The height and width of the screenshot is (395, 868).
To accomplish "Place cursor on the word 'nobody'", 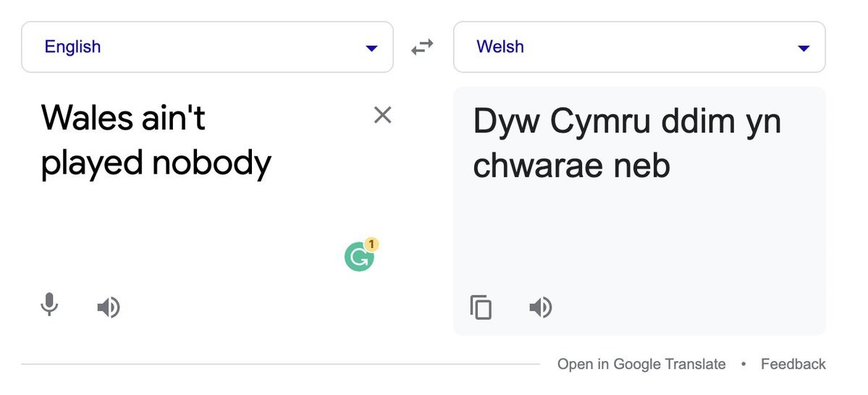I will click(211, 163).
